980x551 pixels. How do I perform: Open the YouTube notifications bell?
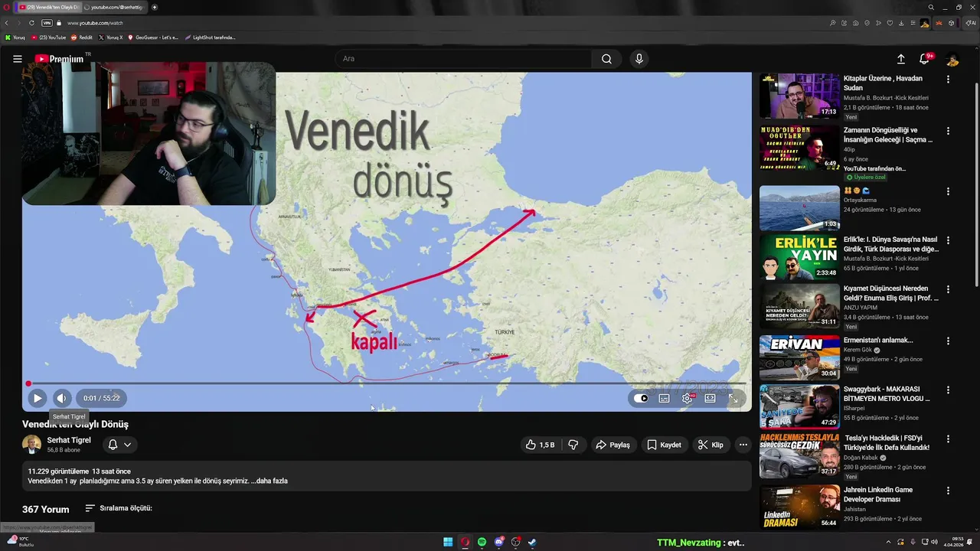click(x=924, y=59)
